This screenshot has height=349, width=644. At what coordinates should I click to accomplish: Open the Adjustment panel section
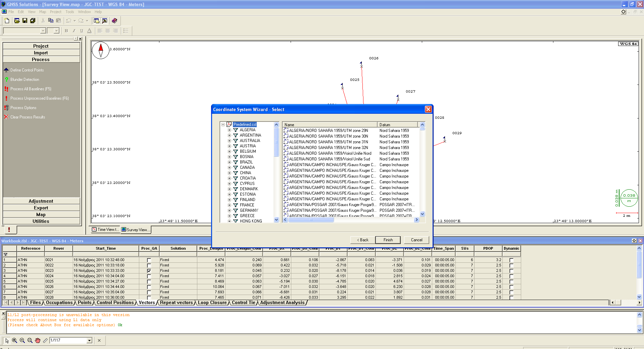(x=41, y=201)
